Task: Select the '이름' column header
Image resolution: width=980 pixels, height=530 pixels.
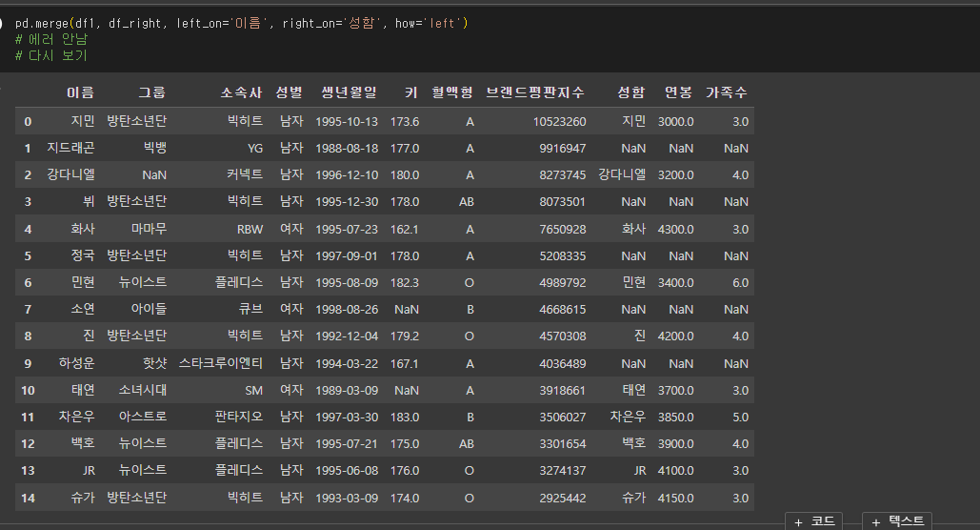Action: 80,92
